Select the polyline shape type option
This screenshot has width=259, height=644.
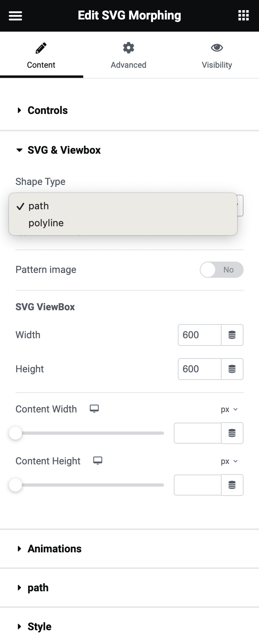46,223
